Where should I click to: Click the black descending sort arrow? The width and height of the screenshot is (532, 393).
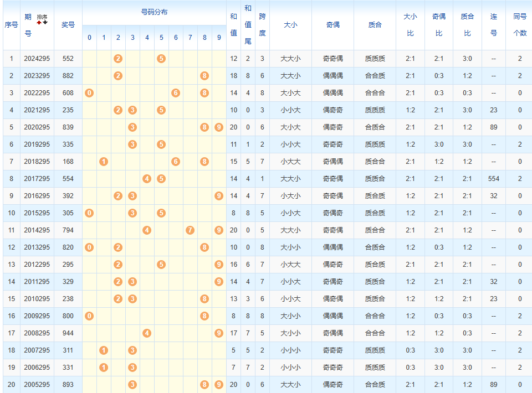click(x=45, y=23)
